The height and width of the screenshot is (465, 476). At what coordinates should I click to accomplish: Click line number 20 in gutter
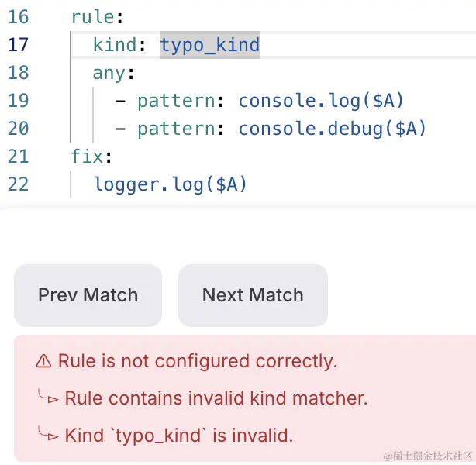[x=18, y=129]
